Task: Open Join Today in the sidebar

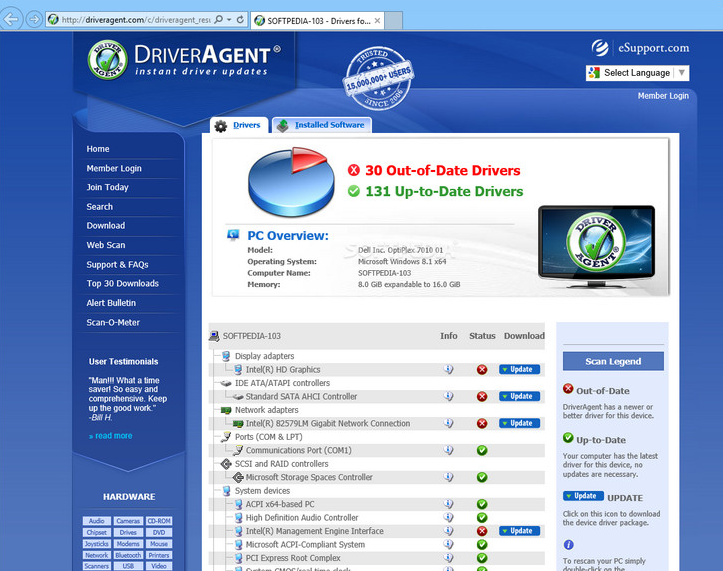Action: point(107,187)
